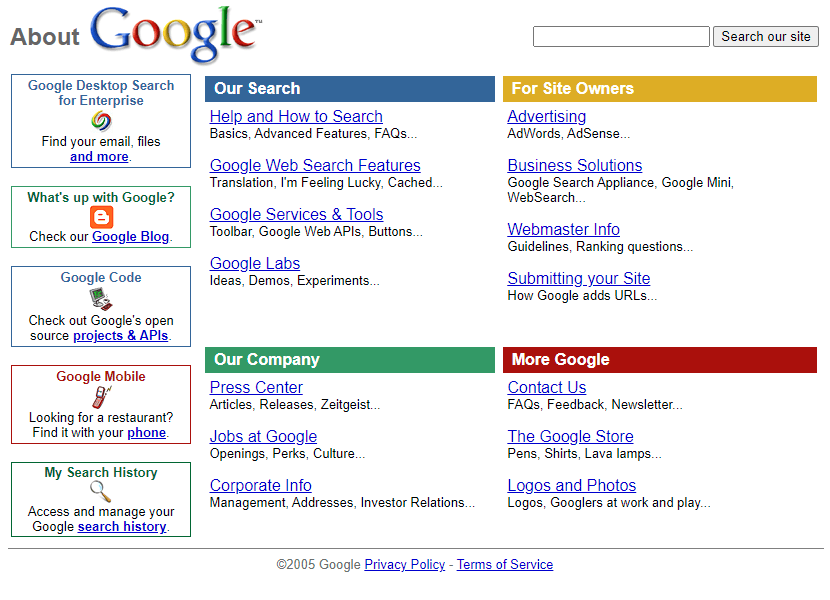Open Terms of Service link
The width and height of the screenshot is (830, 600).
pyautogui.click(x=505, y=565)
